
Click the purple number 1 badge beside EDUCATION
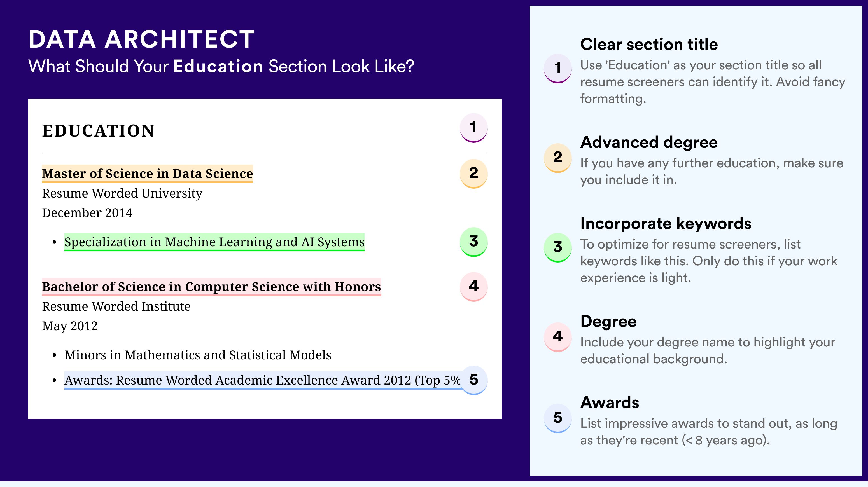click(473, 128)
